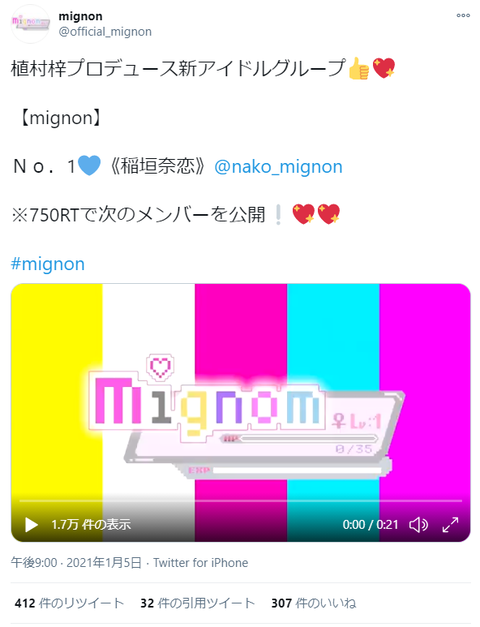Play the mignon video
This screenshot has width=480, height=627.
pos(31,525)
